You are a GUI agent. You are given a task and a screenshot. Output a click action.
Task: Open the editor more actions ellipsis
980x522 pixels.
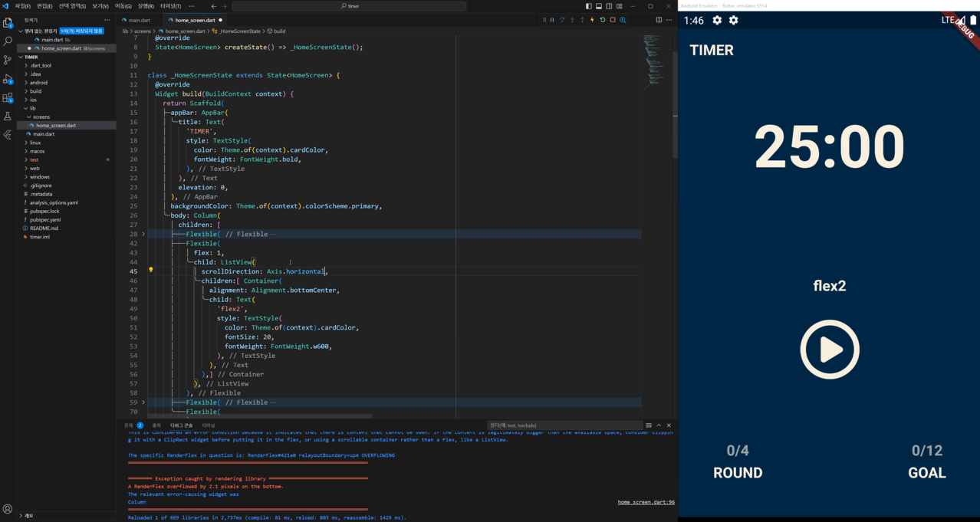(x=669, y=20)
